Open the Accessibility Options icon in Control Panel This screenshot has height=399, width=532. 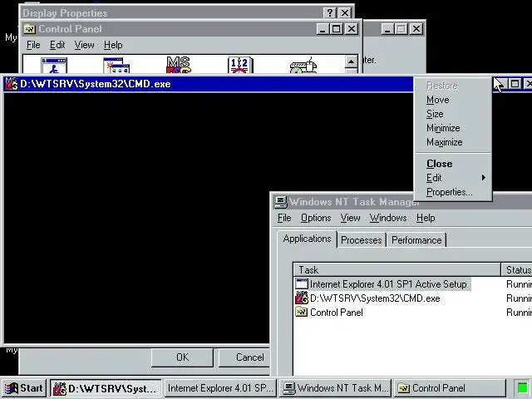point(54,65)
